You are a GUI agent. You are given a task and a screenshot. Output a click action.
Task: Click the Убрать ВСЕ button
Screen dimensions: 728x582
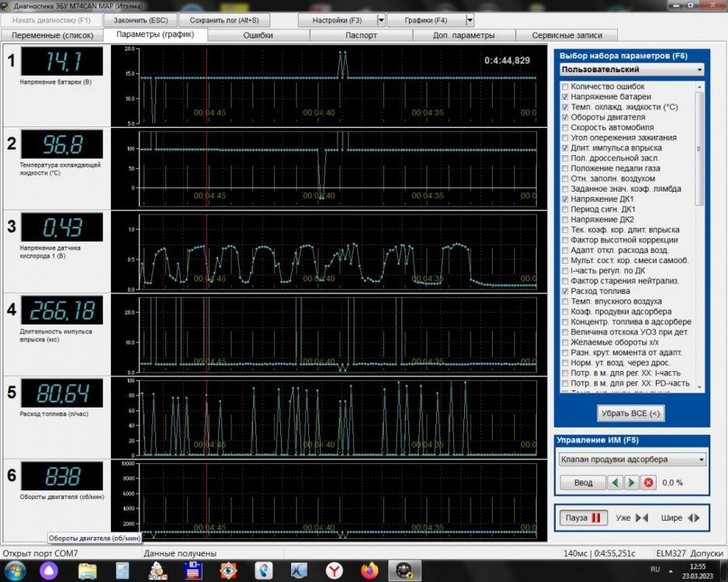click(631, 414)
